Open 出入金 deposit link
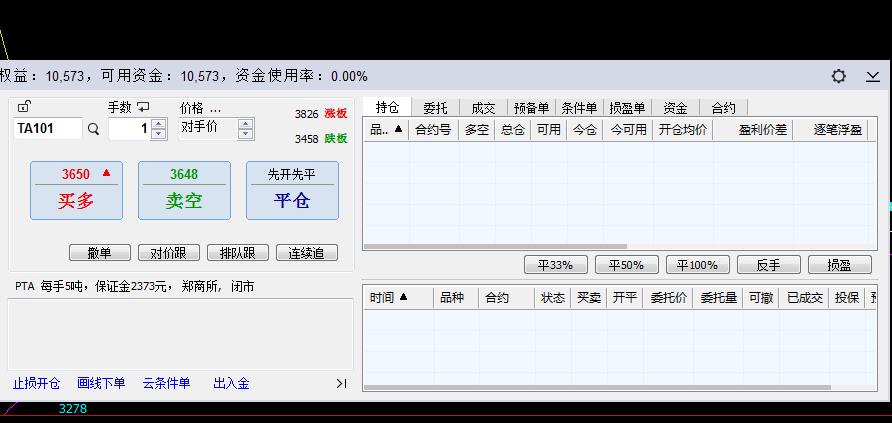This screenshot has width=892, height=423. (x=231, y=384)
